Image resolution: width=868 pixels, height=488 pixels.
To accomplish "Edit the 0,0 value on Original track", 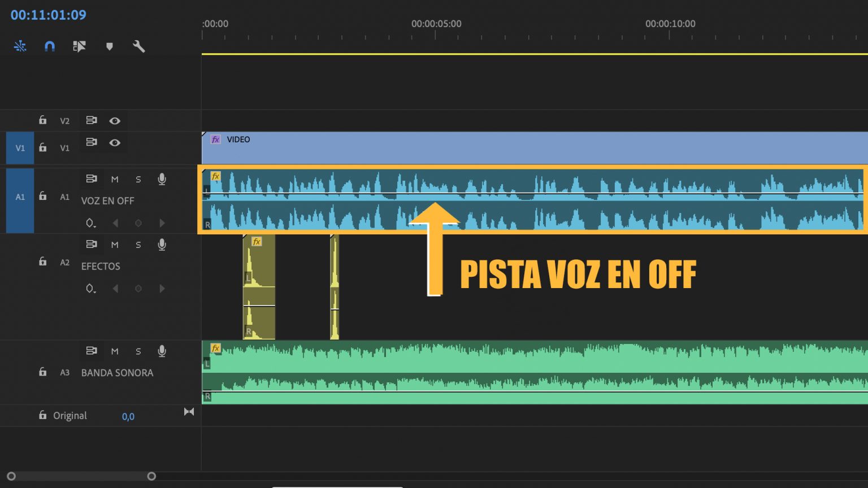I will point(128,416).
